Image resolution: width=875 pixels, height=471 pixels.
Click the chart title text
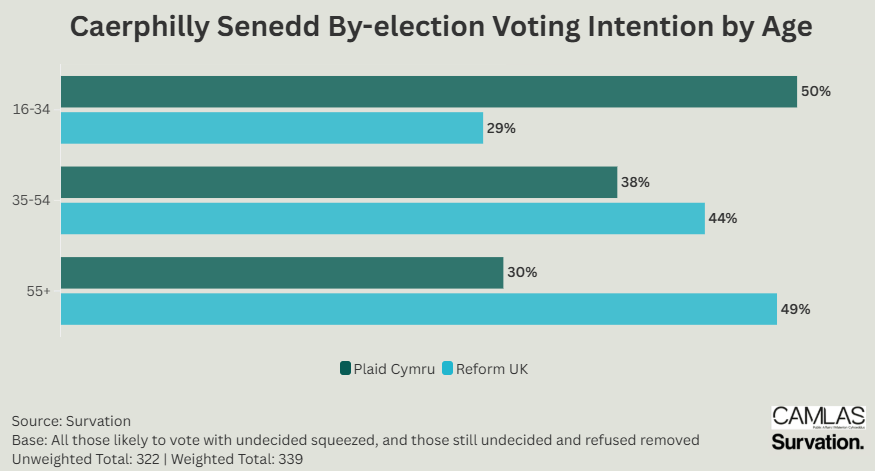coord(437,29)
